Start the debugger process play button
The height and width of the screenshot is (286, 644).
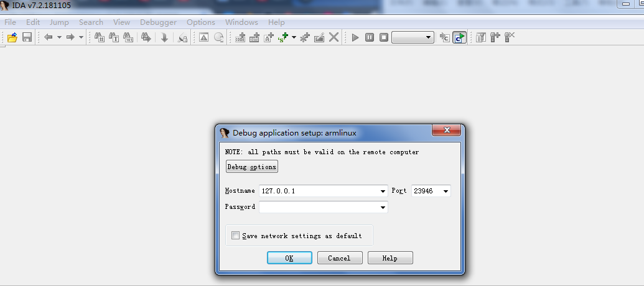tap(355, 37)
